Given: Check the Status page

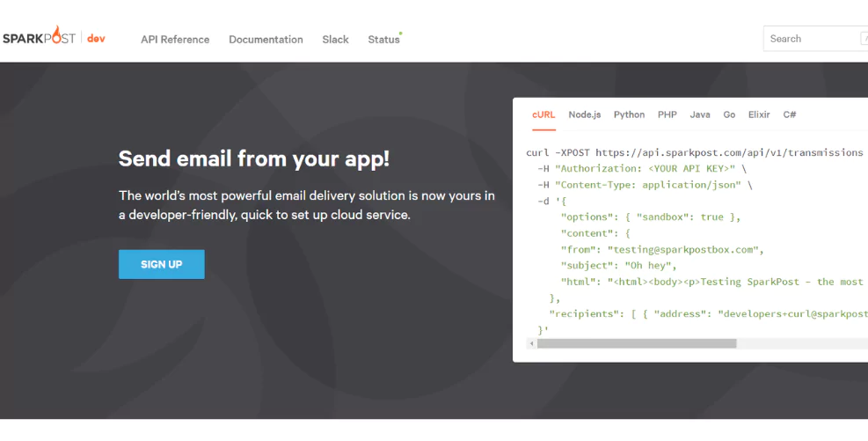Looking at the screenshot, I should (384, 40).
